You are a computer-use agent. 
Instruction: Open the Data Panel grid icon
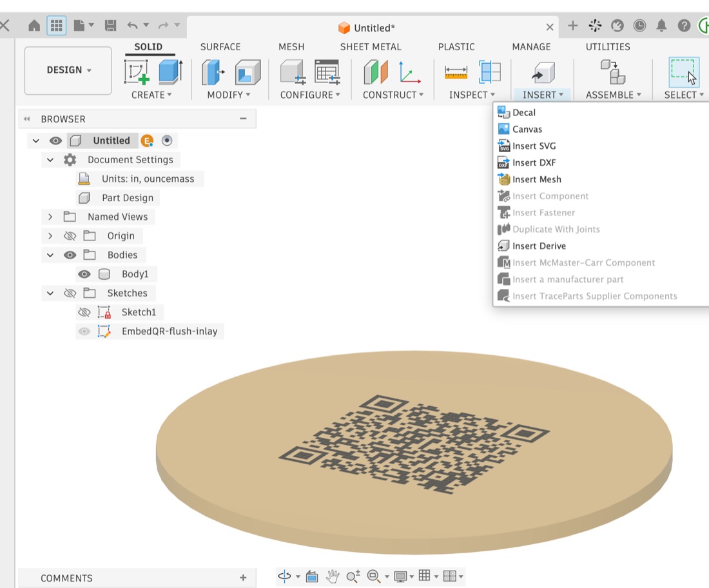coord(57,25)
